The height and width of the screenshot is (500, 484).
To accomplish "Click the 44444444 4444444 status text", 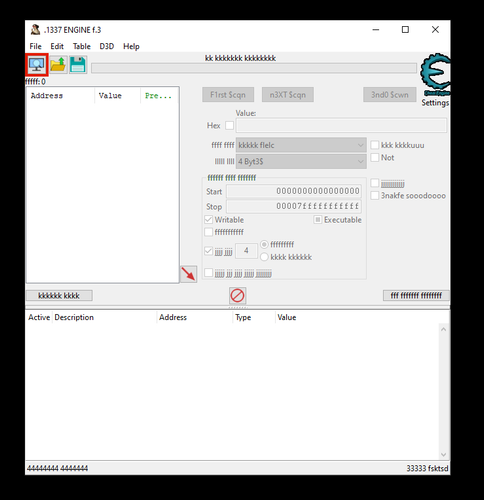I will [x=57, y=468].
